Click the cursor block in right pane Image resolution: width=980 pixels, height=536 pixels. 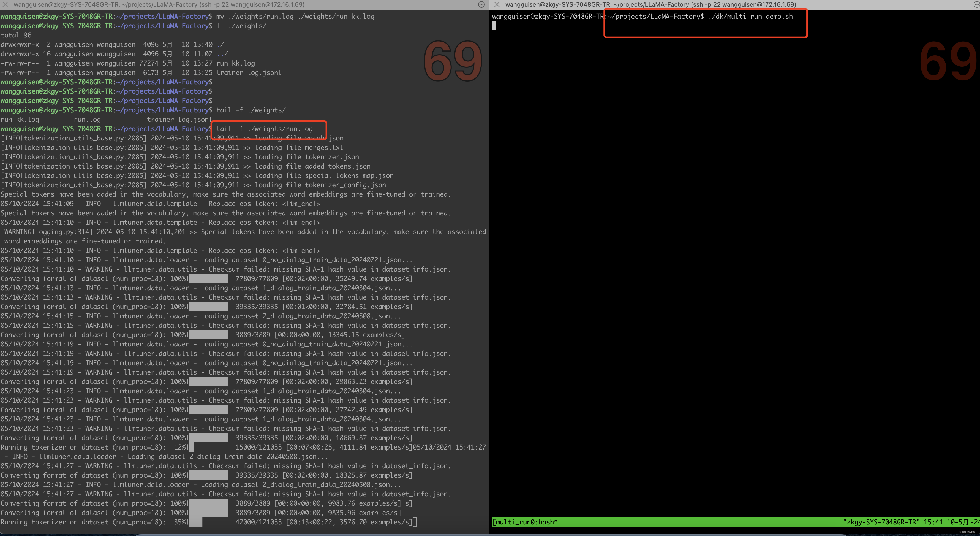coord(494,26)
